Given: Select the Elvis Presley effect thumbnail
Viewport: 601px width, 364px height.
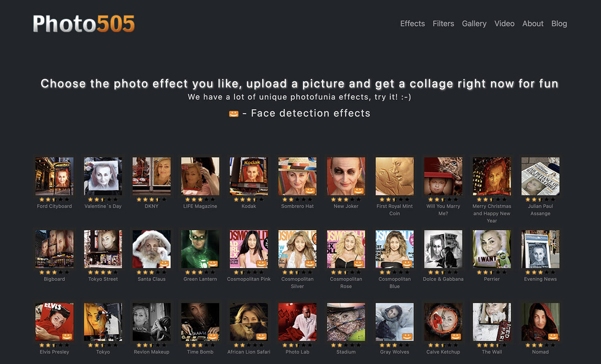Looking at the screenshot, I should click(54, 322).
